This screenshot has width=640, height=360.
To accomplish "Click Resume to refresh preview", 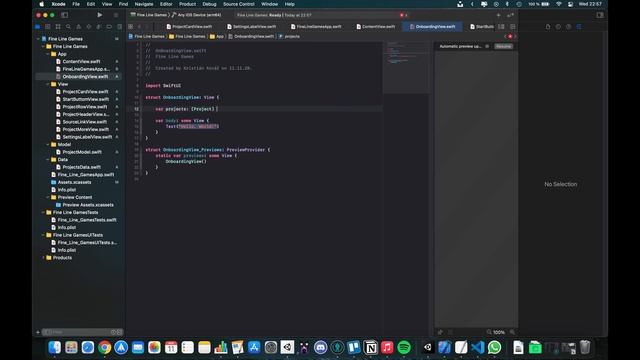I will coord(504,46).
